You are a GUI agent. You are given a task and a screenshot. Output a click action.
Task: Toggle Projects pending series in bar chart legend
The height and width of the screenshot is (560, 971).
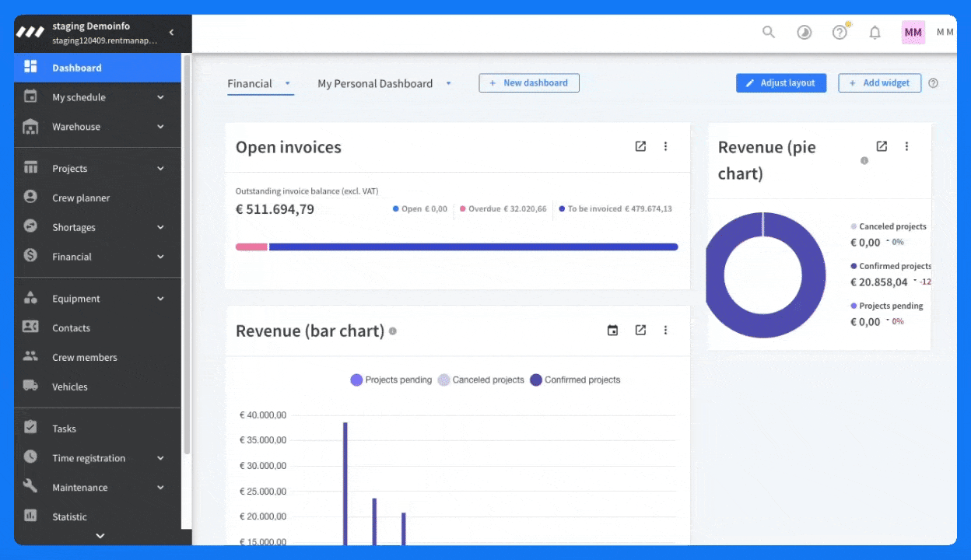coord(391,380)
